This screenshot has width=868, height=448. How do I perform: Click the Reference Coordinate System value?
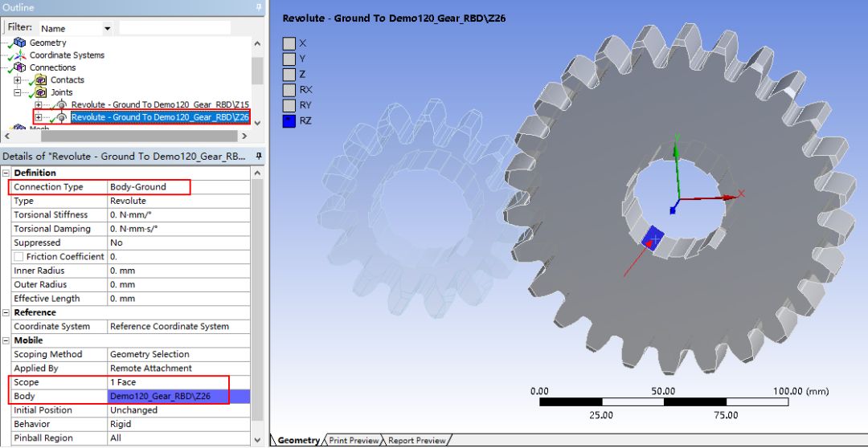click(x=178, y=326)
